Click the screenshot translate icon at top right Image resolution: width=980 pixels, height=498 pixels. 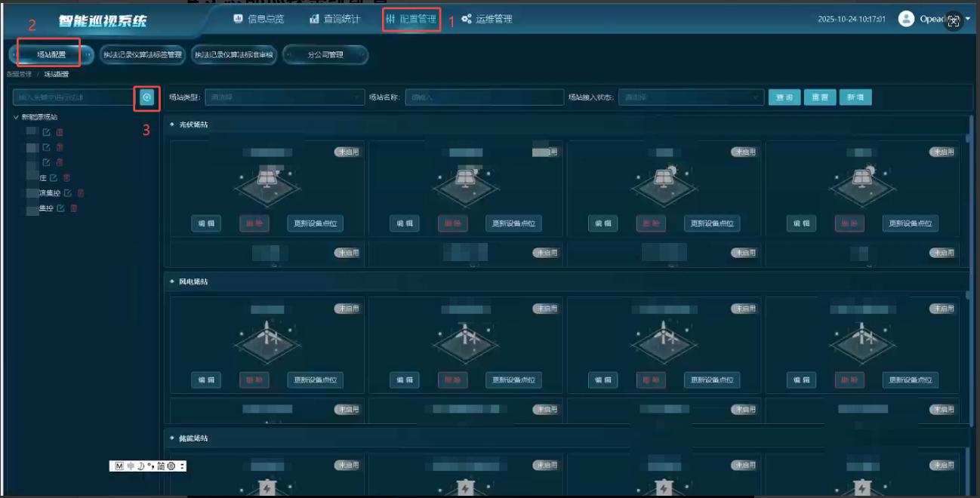pyautogui.click(x=954, y=21)
